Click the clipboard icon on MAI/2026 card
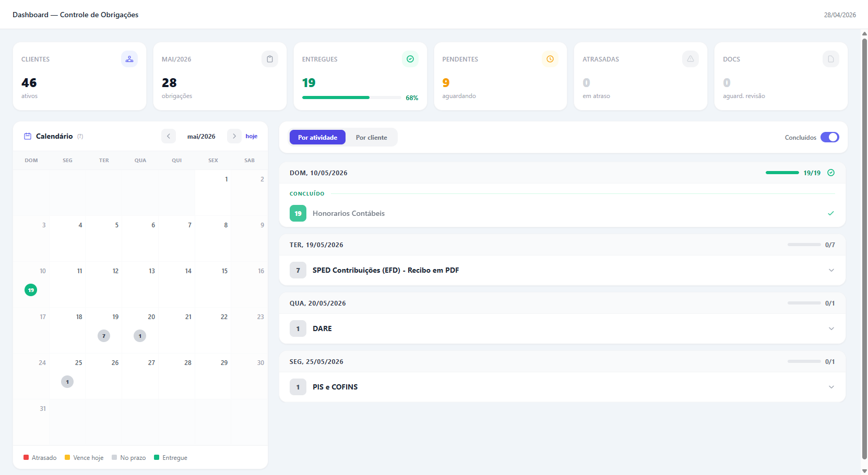 (270, 59)
